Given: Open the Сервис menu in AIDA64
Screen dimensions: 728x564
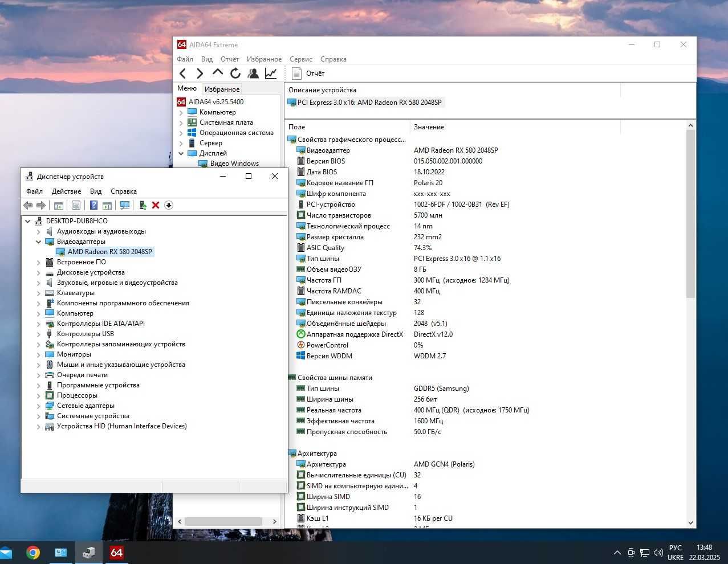Looking at the screenshot, I should pos(300,59).
